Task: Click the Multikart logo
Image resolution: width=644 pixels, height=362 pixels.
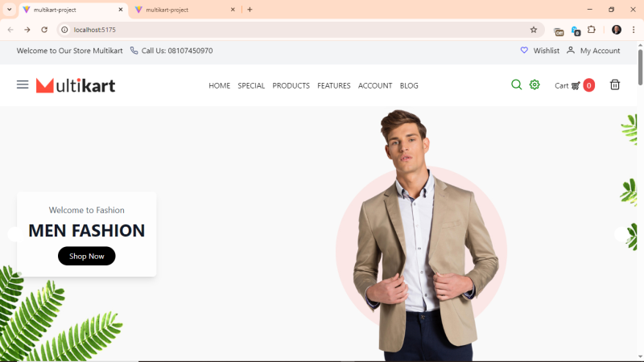Action: click(x=76, y=85)
